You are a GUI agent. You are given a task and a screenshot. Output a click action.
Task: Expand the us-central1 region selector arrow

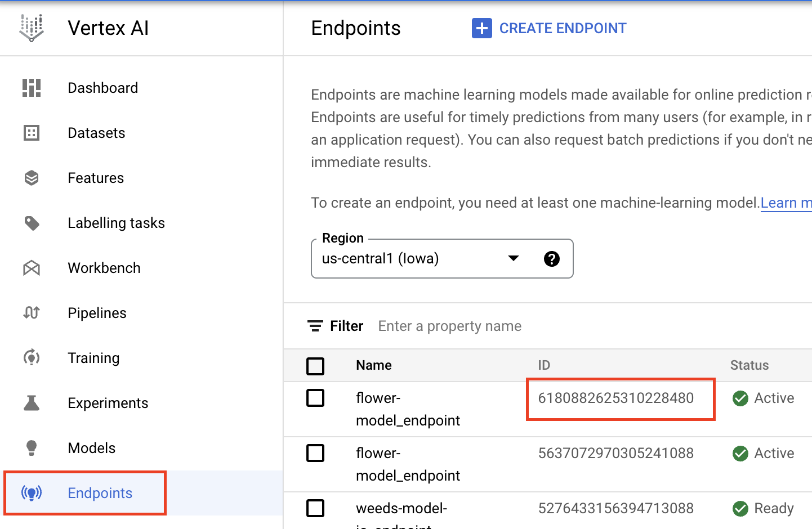click(513, 258)
